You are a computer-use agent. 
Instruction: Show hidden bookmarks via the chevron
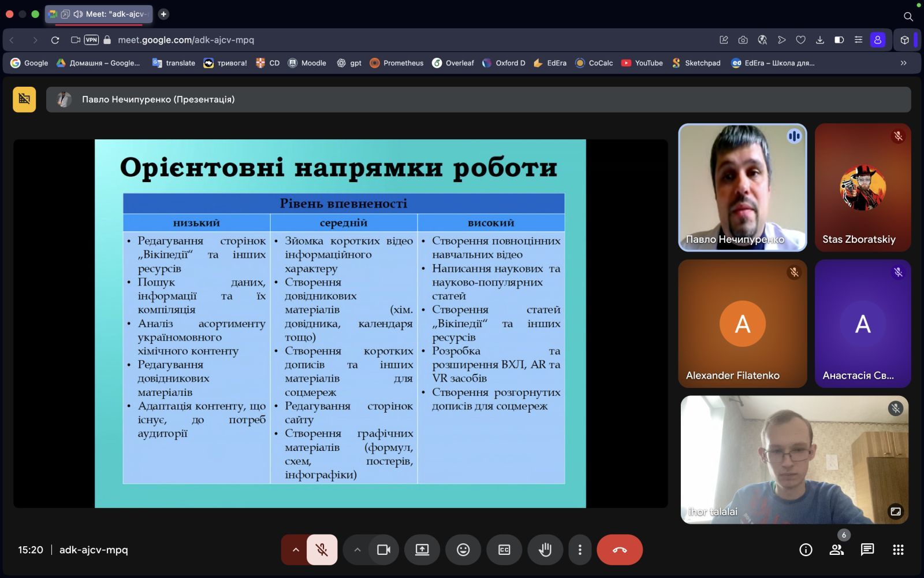click(x=903, y=63)
